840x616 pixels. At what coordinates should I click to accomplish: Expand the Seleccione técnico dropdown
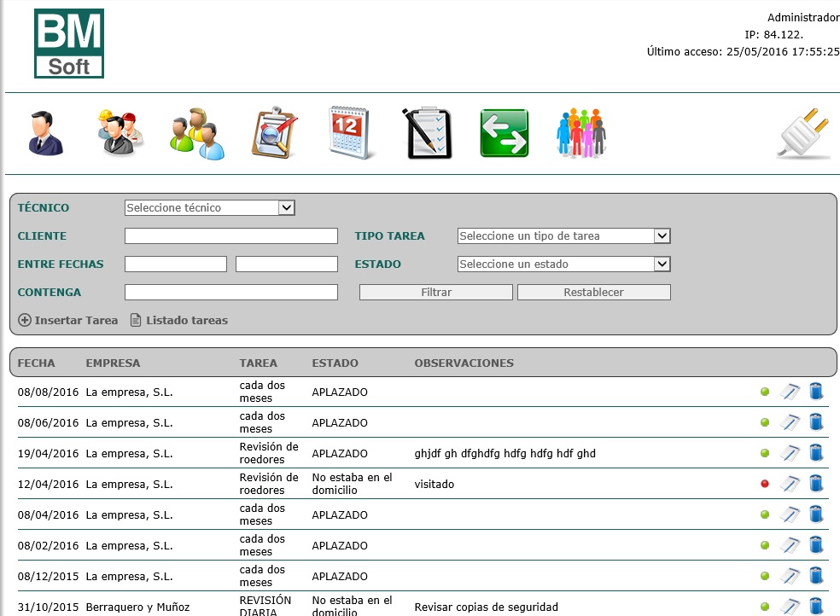(209, 208)
